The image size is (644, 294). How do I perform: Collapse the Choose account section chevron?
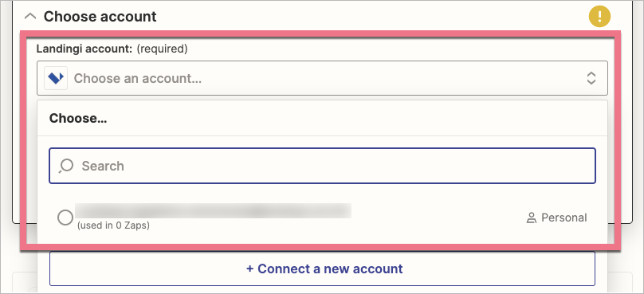(x=30, y=17)
